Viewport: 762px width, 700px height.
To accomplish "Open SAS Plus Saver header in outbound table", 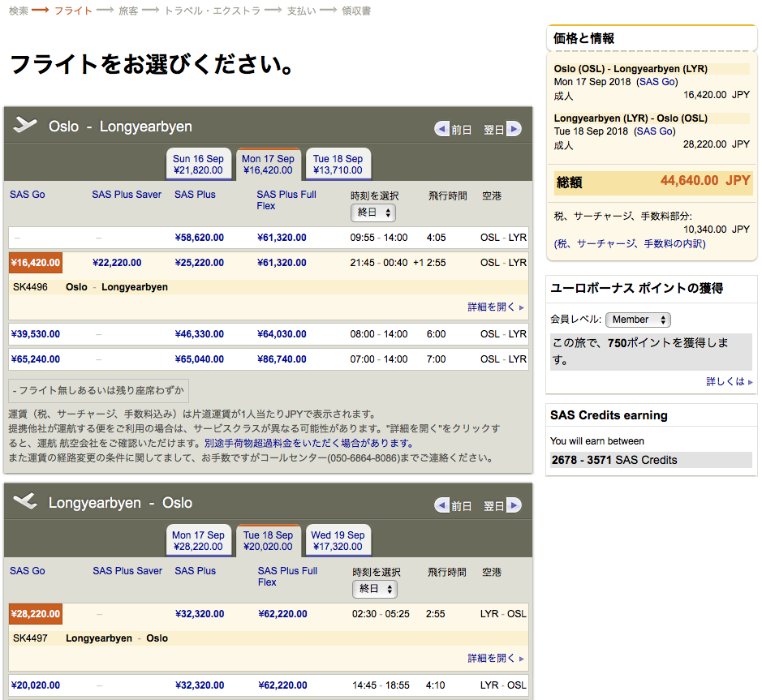I will [127, 195].
